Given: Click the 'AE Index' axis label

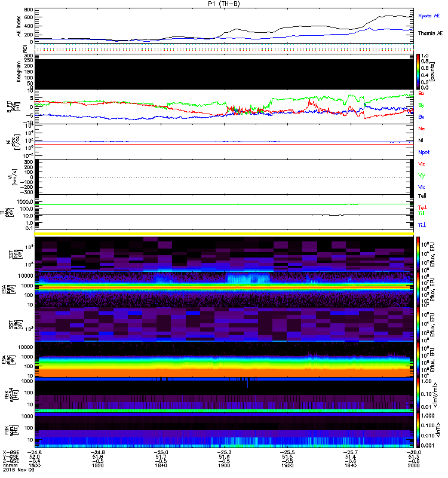Looking at the screenshot, I should point(19,26).
